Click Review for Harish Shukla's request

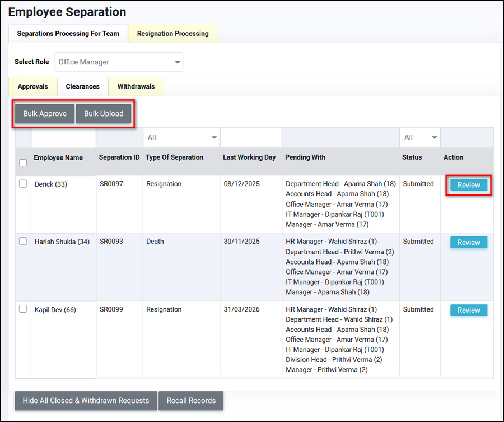(469, 242)
